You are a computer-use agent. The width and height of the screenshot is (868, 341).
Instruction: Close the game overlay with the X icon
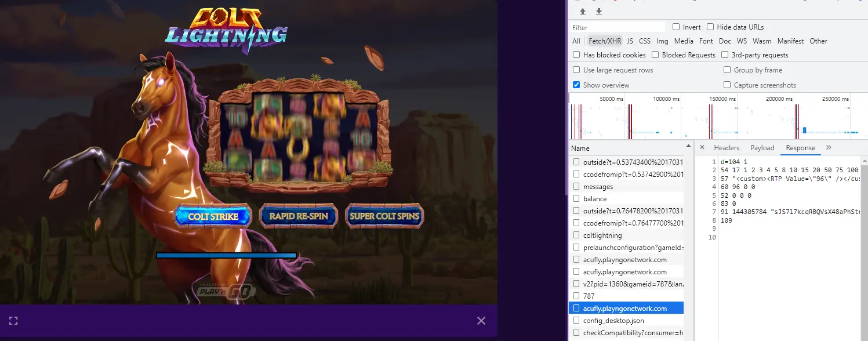[481, 321]
